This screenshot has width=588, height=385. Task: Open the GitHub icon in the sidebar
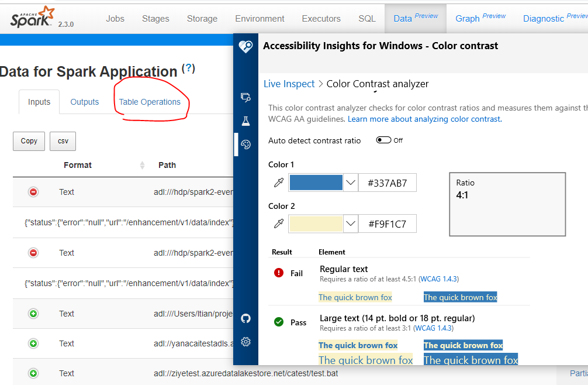tap(245, 318)
